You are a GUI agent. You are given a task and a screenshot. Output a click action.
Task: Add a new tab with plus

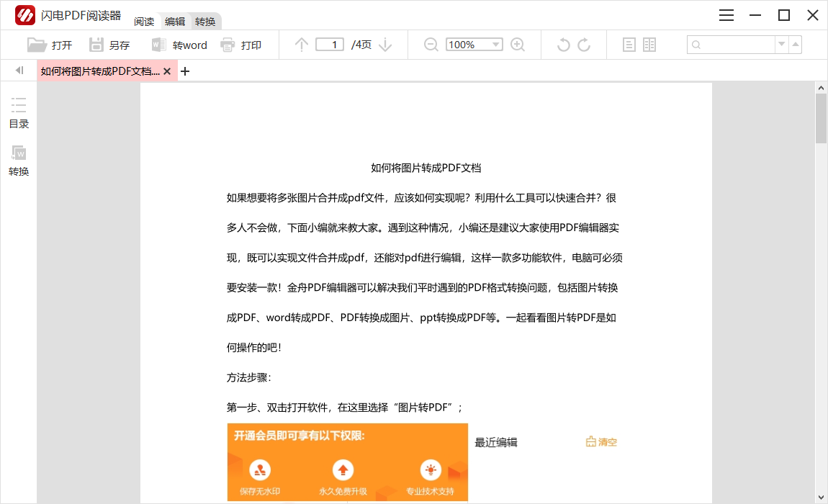point(185,71)
